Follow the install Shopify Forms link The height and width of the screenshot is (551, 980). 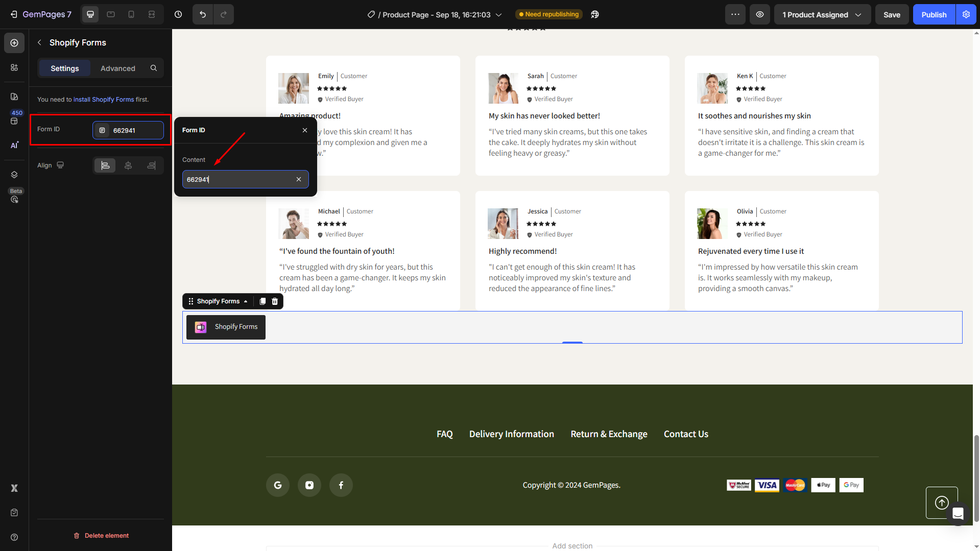pos(104,100)
